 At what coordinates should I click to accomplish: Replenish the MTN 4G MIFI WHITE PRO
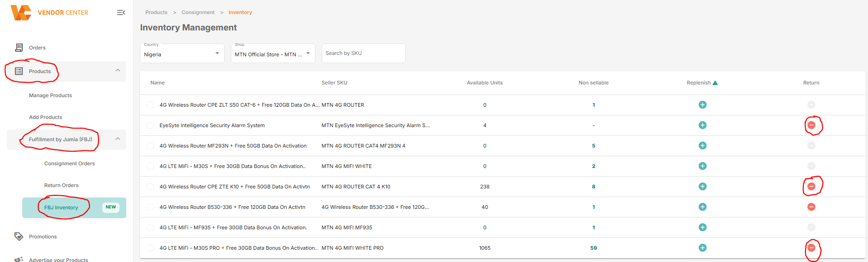point(703,248)
